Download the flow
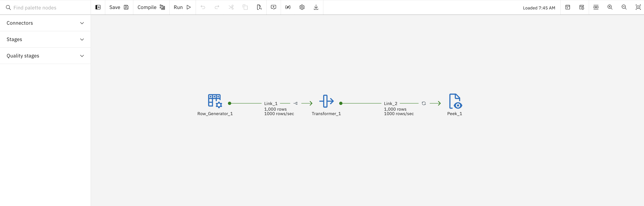The width and height of the screenshot is (644, 206). click(316, 7)
